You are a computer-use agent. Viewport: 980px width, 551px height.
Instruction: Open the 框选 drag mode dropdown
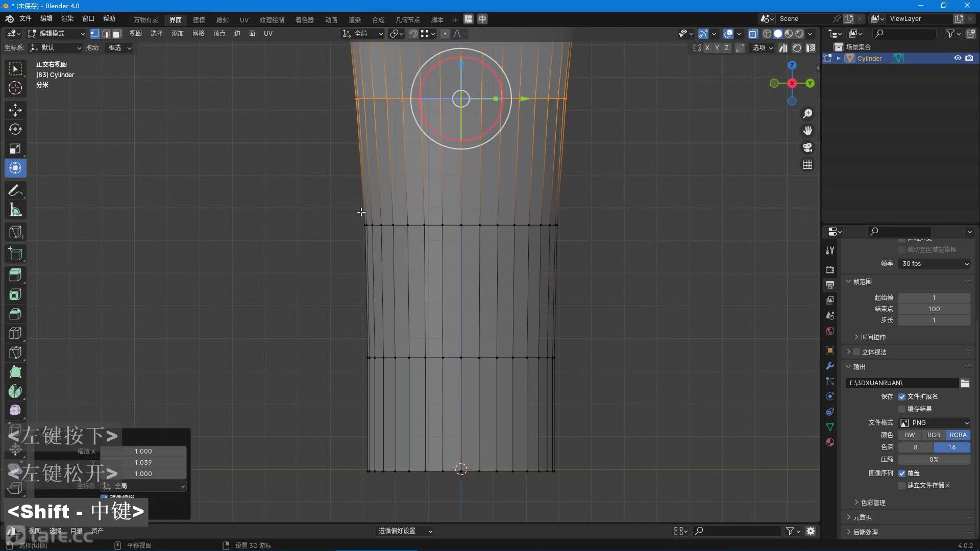tap(118, 48)
